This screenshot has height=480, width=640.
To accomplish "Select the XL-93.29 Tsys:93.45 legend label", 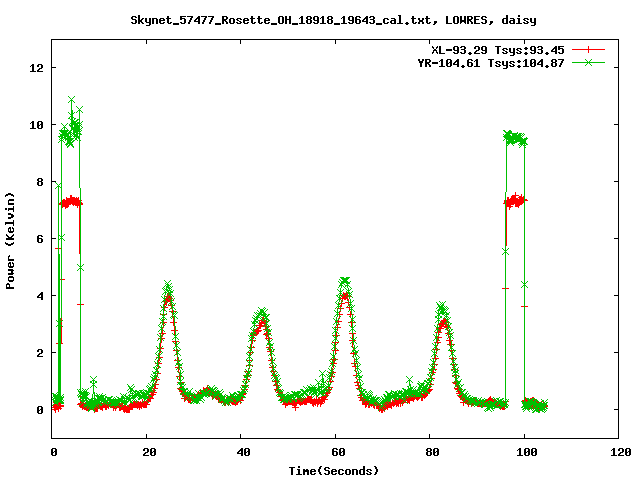I will tap(498, 50).
